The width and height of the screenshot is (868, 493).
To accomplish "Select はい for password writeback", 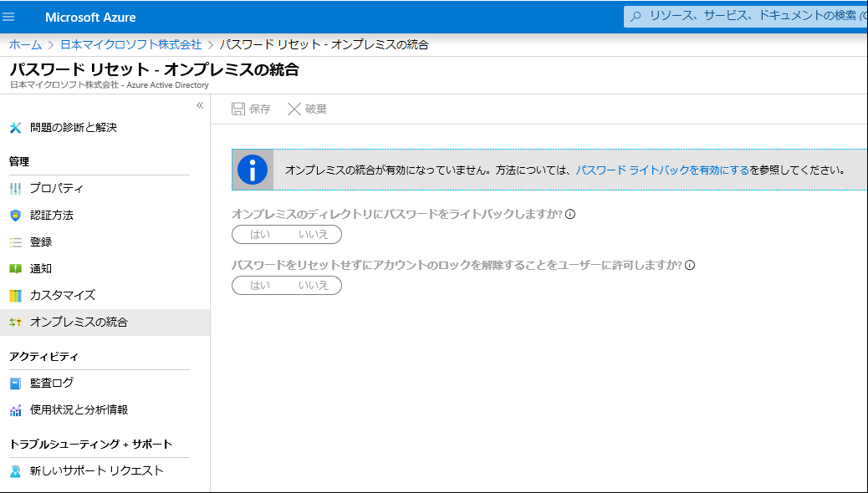I will point(259,234).
